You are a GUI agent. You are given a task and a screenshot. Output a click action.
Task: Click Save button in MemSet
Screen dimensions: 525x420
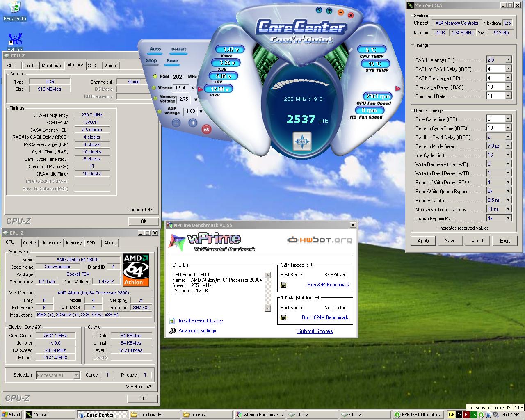click(x=450, y=241)
